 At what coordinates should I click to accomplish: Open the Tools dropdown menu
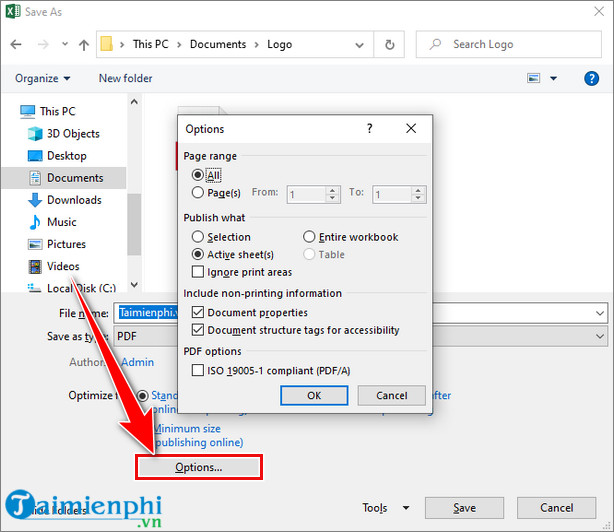pyautogui.click(x=386, y=508)
